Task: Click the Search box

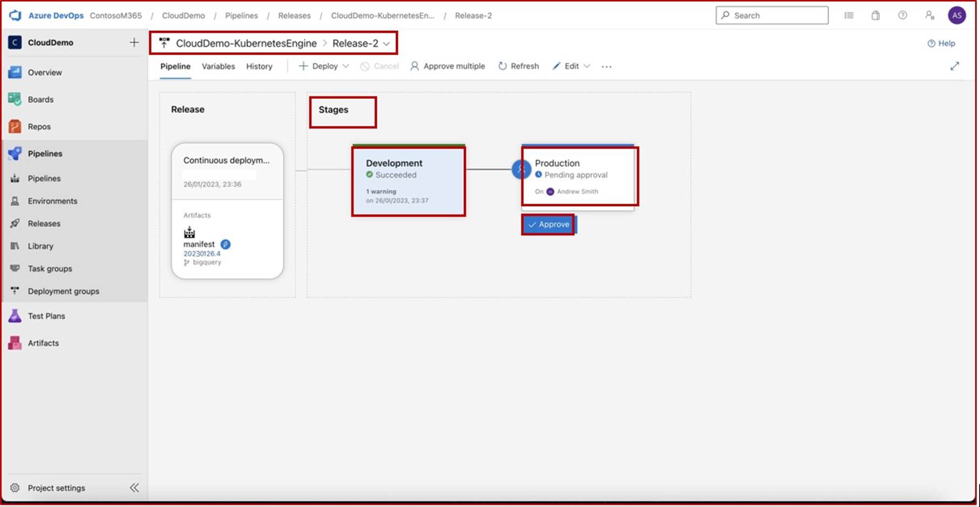Action: click(772, 15)
